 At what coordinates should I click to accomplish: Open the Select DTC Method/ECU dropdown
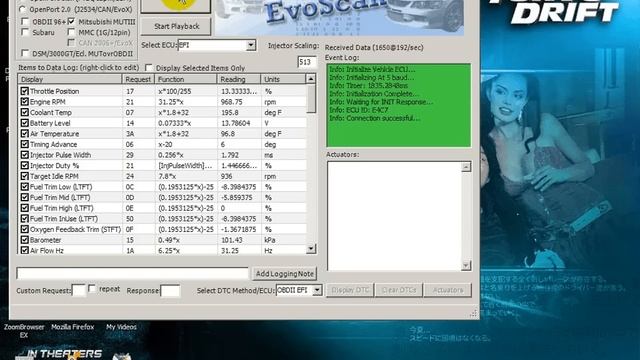coord(317,290)
